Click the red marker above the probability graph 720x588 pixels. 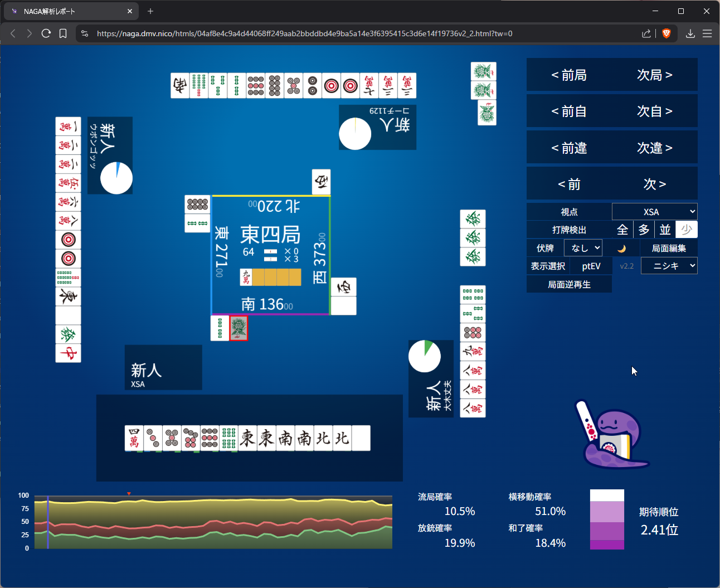(129, 494)
